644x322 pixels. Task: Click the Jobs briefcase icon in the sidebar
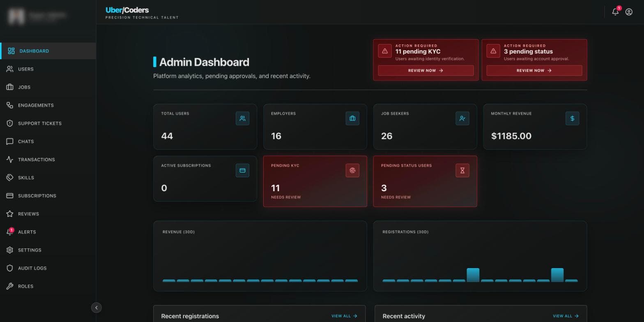click(x=10, y=87)
